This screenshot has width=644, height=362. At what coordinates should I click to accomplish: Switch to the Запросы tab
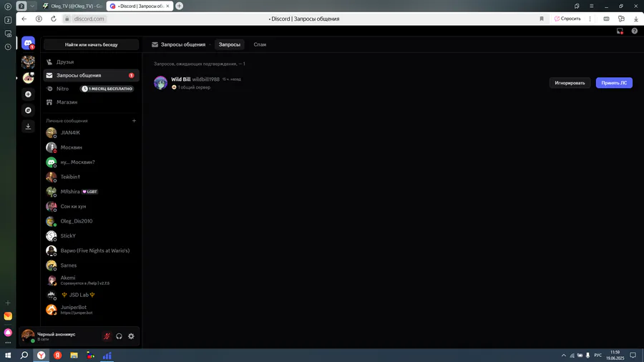coord(229,44)
